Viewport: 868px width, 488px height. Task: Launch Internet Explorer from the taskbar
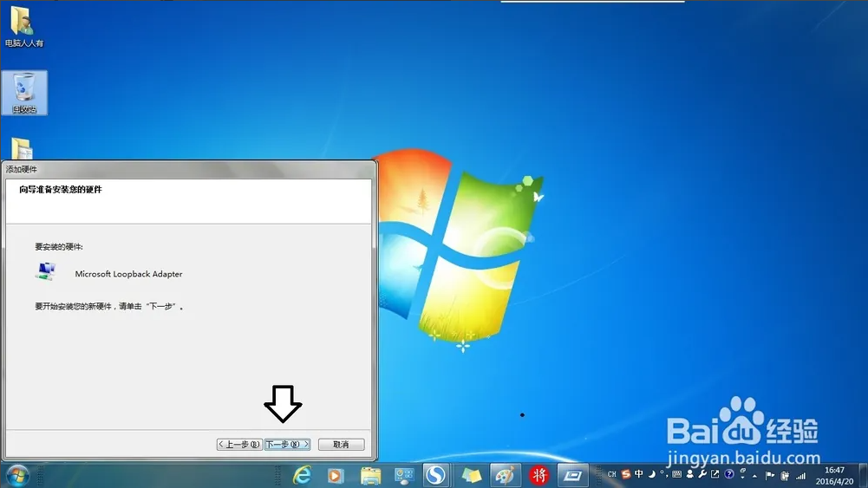tap(302, 475)
